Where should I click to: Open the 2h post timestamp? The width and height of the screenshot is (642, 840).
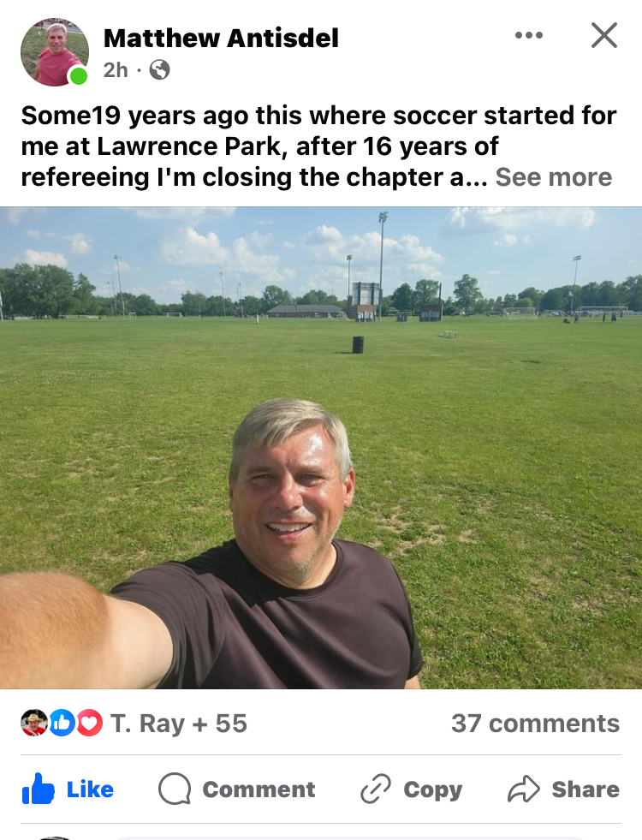pyautogui.click(x=115, y=70)
